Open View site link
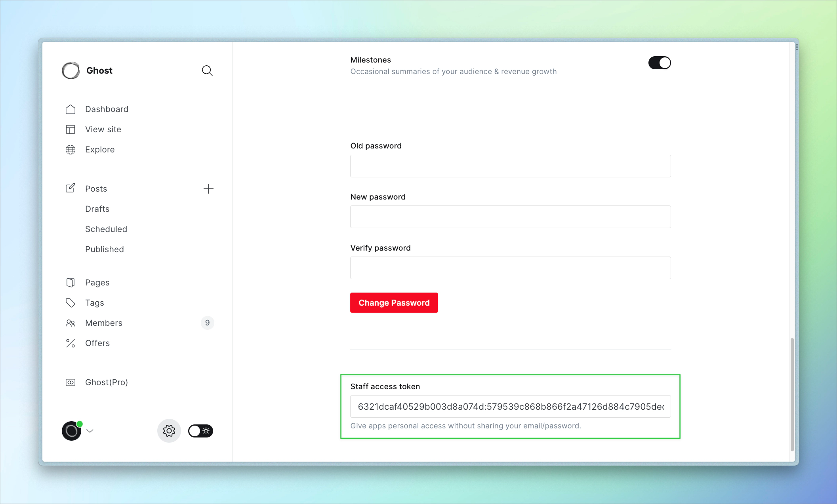Image resolution: width=837 pixels, height=504 pixels. [103, 129]
